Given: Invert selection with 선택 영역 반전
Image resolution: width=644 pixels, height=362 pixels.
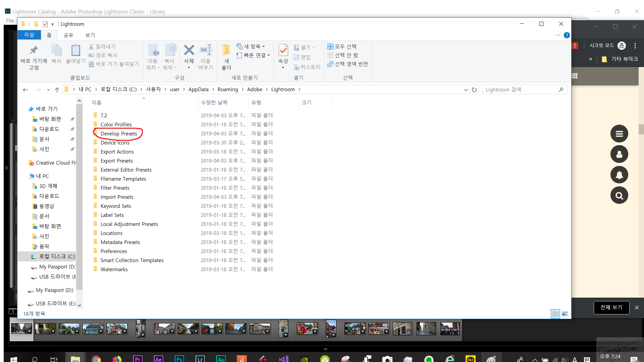Looking at the screenshot, I should (x=348, y=64).
